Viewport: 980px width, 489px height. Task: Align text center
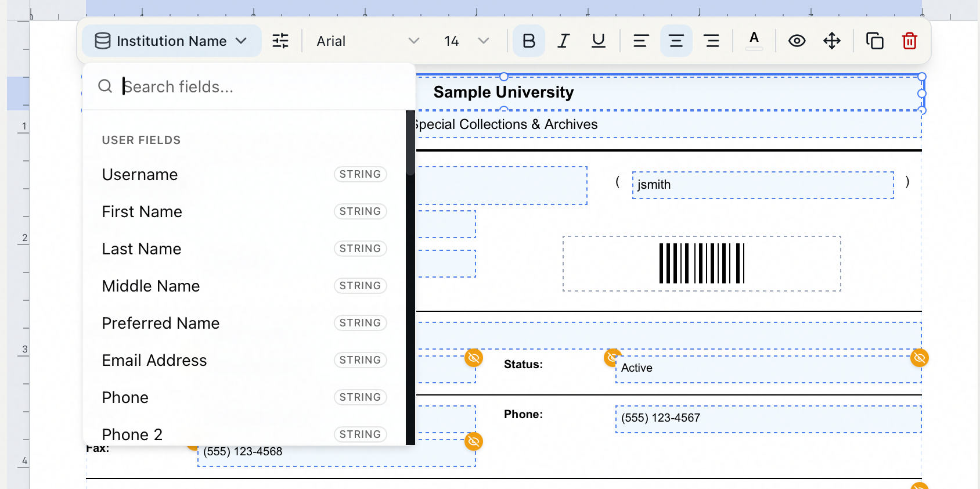pyautogui.click(x=676, y=41)
